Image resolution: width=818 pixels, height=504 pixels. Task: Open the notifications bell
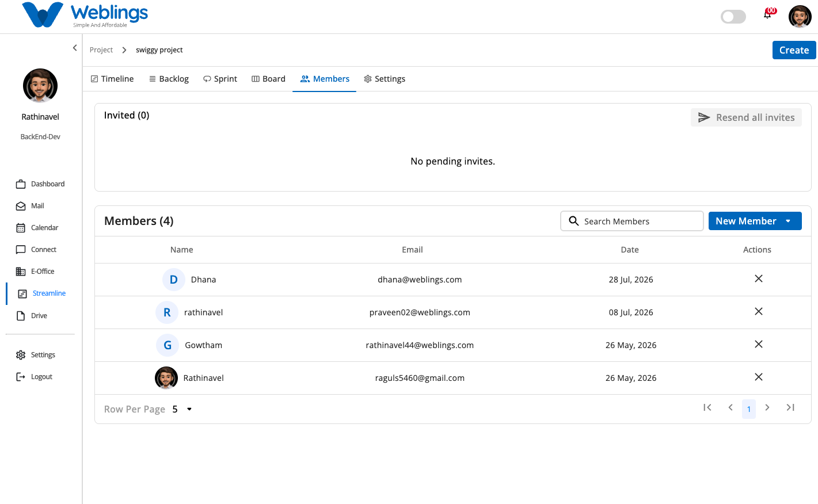pyautogui.click(x=768, y=15)
